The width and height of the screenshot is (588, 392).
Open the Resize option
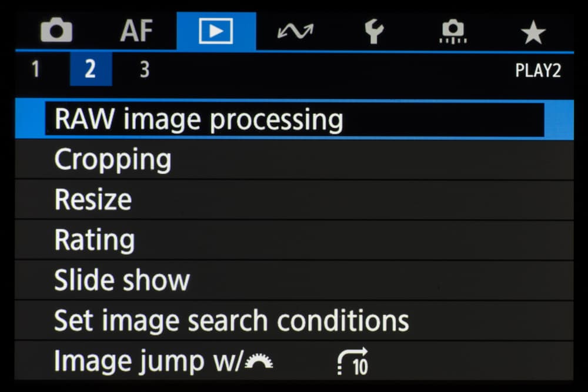pos(294,200)
